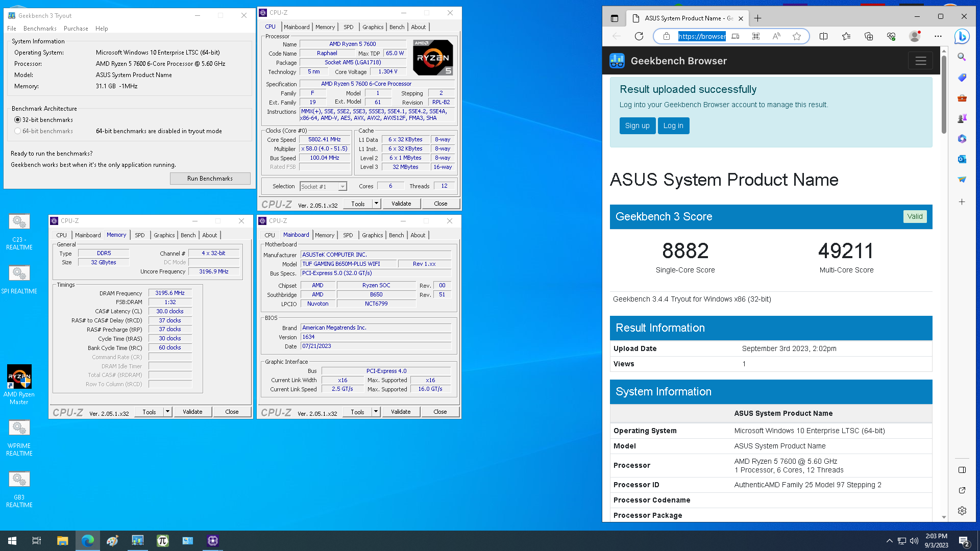Click the Edge page vertical scrollbar
980x551 pixels.
pyautogui.click(x=944, y=94)
